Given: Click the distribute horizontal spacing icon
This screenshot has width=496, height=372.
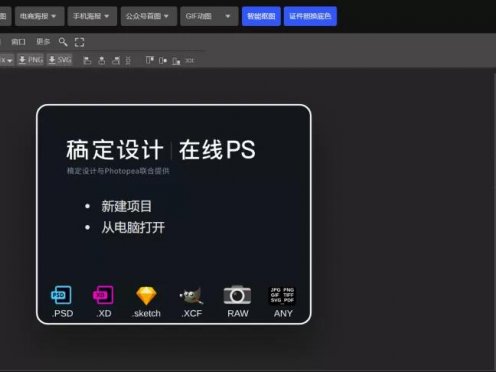Looking at the screenshot, I should coord(189,61).
